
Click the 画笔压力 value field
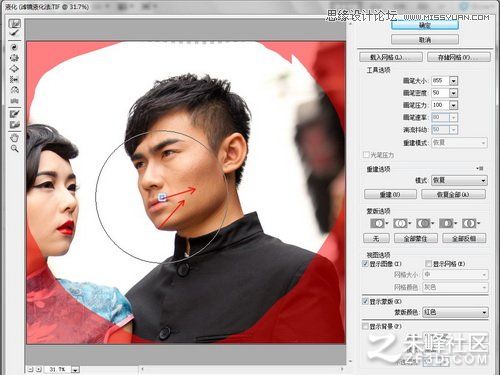pyautogui.click(x=440, y=105)
